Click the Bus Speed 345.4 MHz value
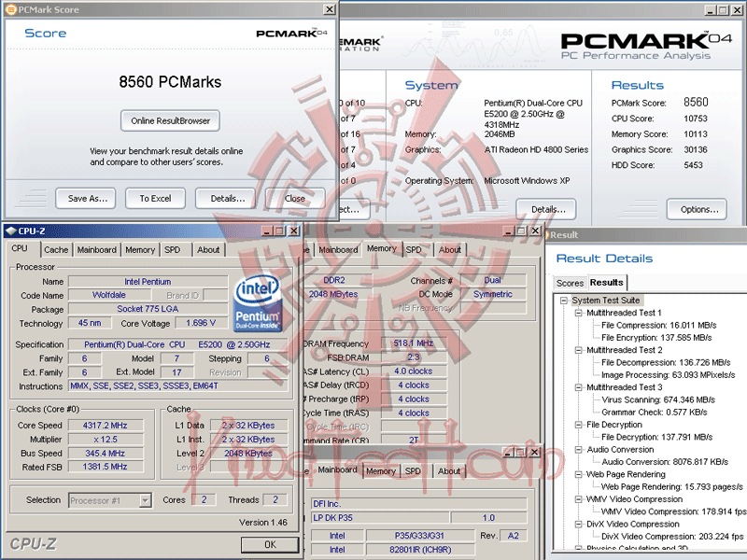This screenshot has width=747, height=560. (106, 454)
